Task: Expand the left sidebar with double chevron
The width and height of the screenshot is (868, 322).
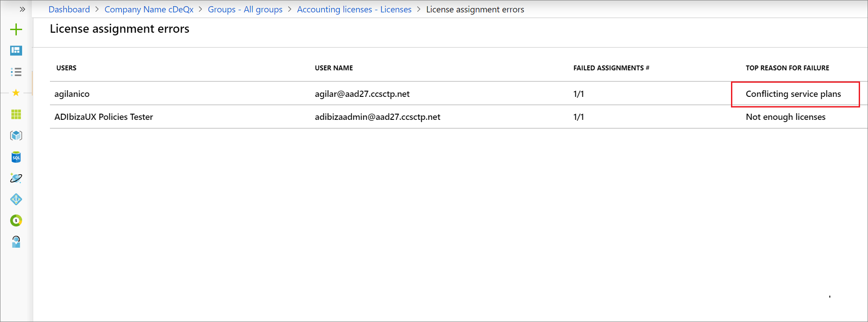Action: coord(22,9)
